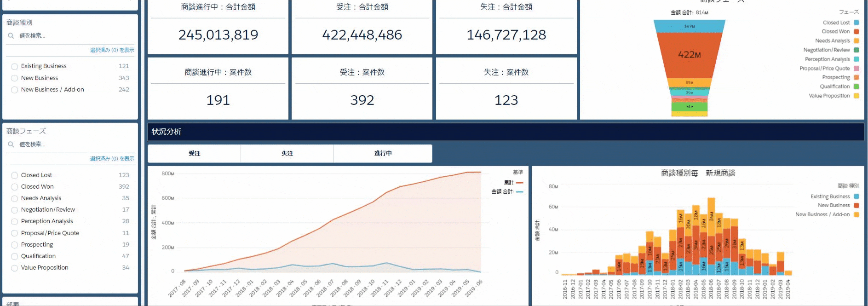Show selected items in 商談フェーズ filter

click(x=112, y=159)
